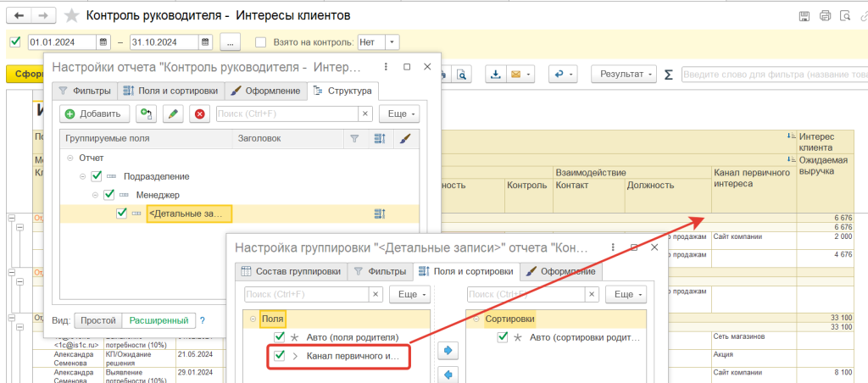Screen dimensions: 868x383
Task: Click the Добавить button
Action: [x=94, y=114]
